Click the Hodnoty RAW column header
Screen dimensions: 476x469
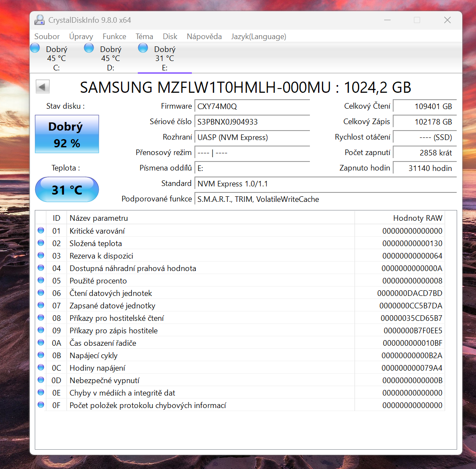pos(400,218)
